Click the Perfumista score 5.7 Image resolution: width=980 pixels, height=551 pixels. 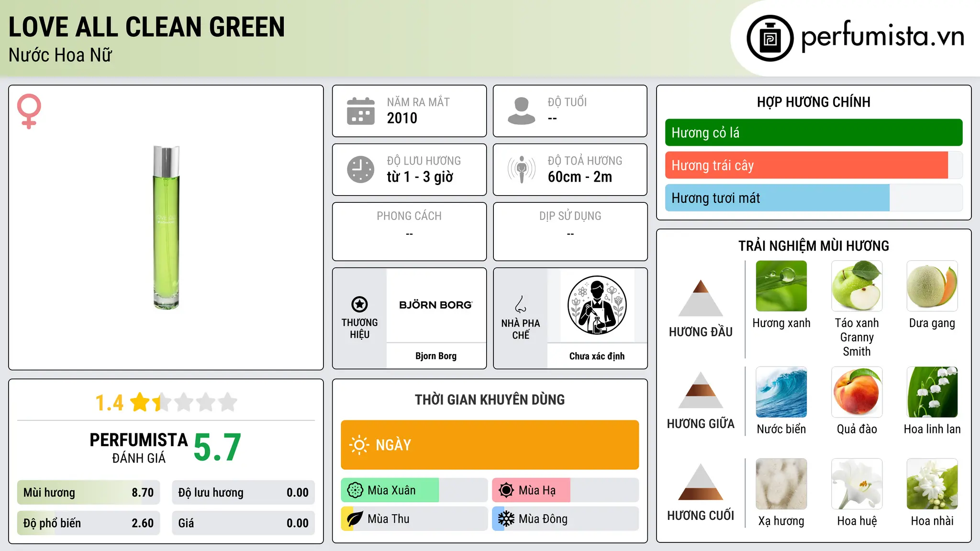[x=217, y=448]
